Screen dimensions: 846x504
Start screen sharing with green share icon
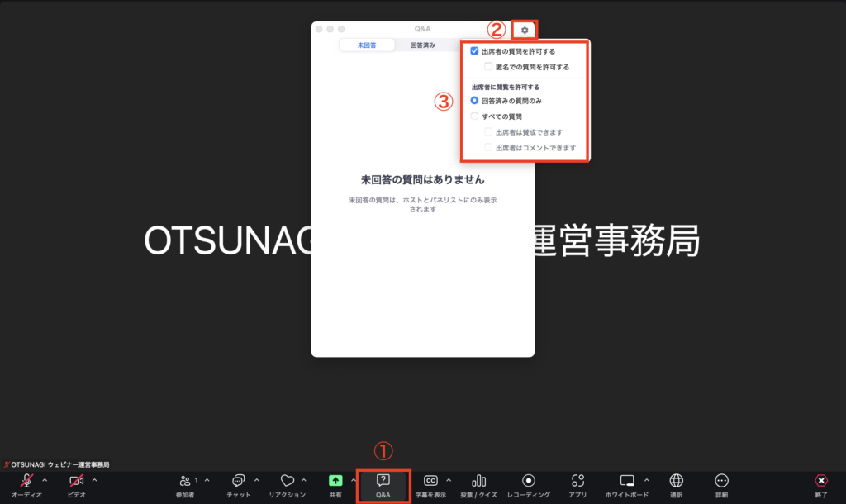tap(335, 481)
